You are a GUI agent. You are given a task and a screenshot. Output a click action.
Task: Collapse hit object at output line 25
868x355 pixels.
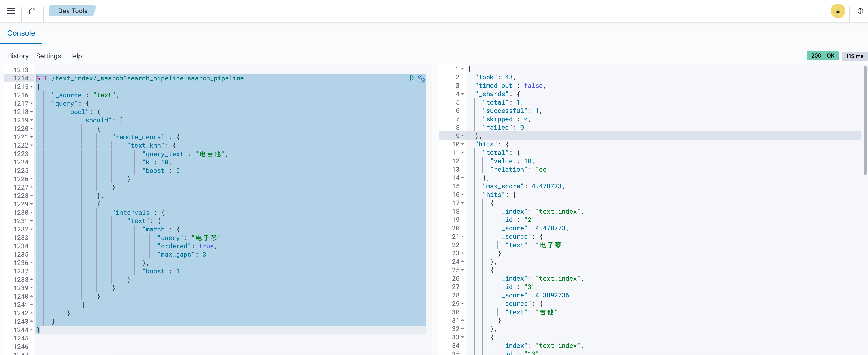point(463,270)
